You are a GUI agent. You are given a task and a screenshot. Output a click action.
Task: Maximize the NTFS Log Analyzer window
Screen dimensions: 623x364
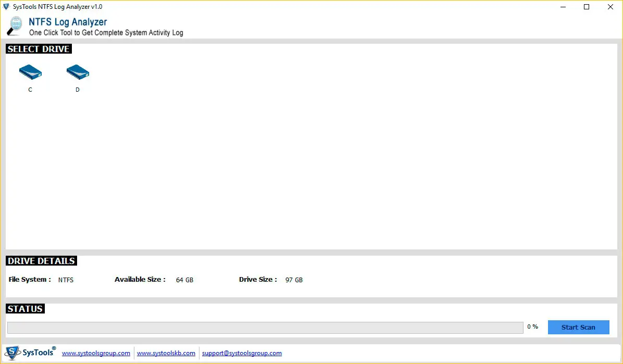tap(587, 7)
